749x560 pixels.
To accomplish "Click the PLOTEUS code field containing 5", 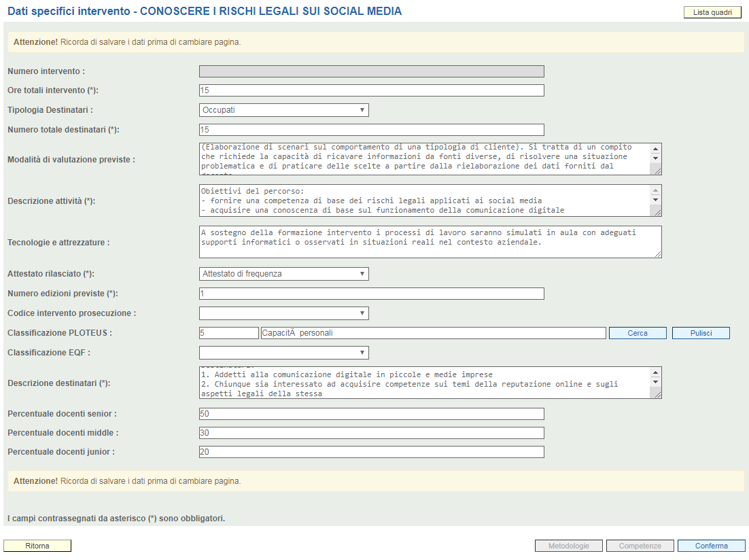I will coord(228,333).
